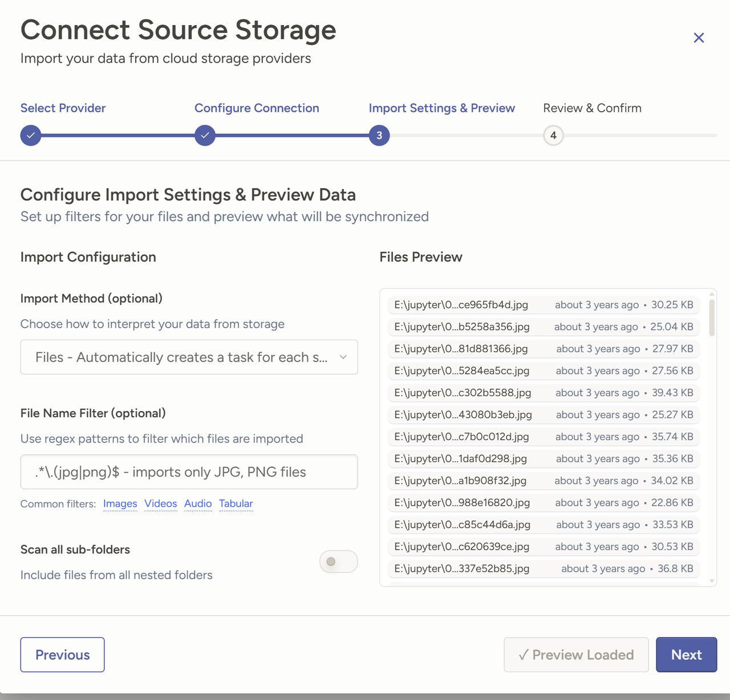Click the step 3 circle indicator
This screenshot has width=730, height=700.
click(379, 136)
